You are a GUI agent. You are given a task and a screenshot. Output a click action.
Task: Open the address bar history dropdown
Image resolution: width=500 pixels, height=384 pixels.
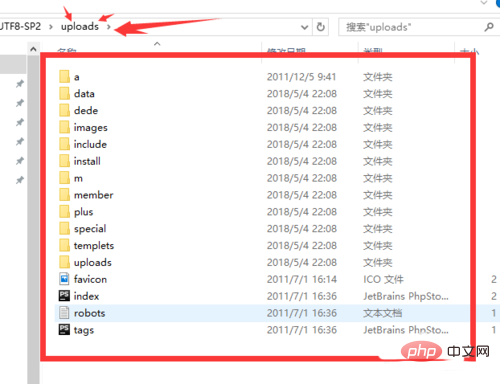(304, 27)
